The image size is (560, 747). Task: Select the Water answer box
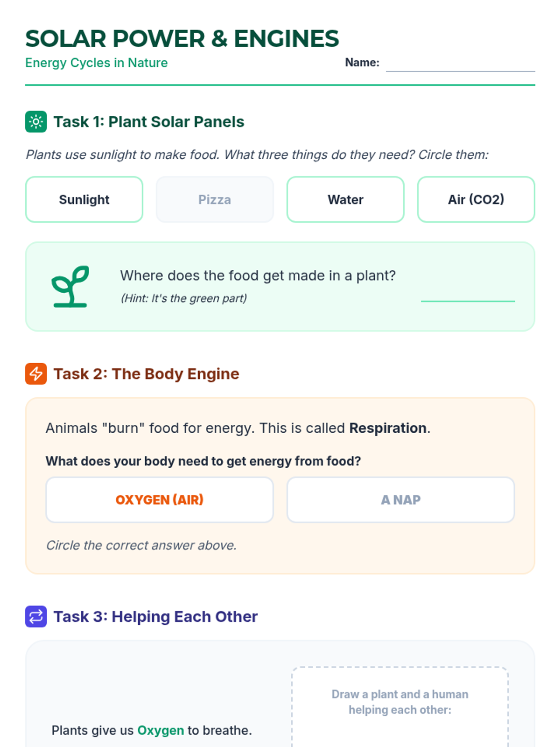click(x=345, y=199)
